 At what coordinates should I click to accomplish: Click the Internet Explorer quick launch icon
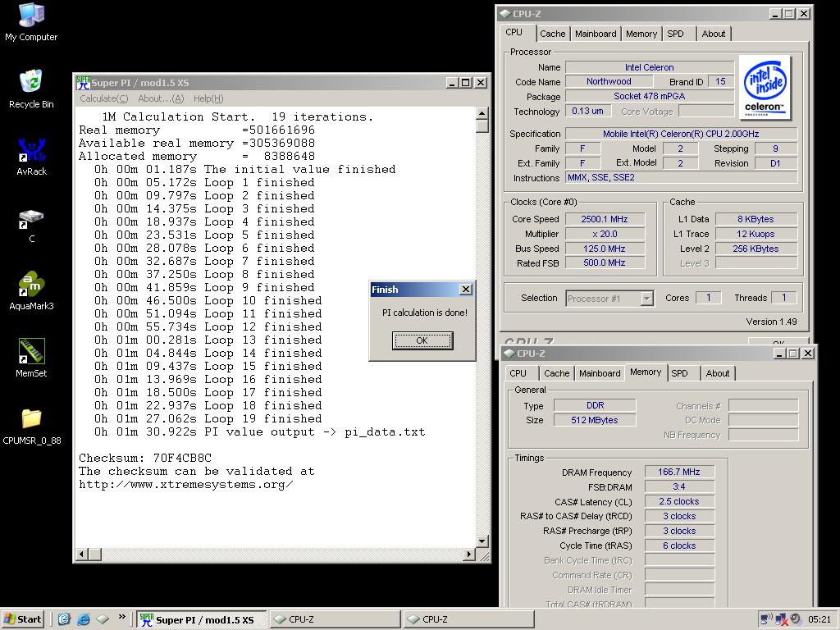coord(84,619)
